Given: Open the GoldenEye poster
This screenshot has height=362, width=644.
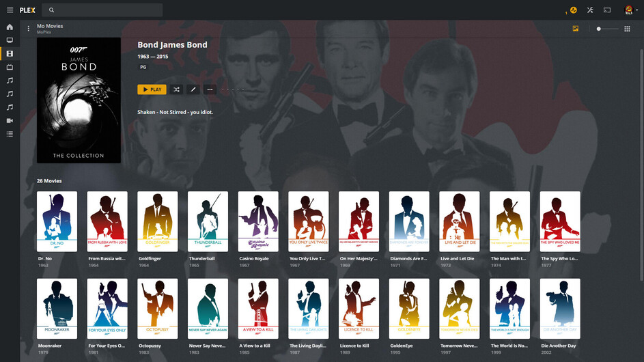Looking at the screenshot, I should [x=409, y=309].
